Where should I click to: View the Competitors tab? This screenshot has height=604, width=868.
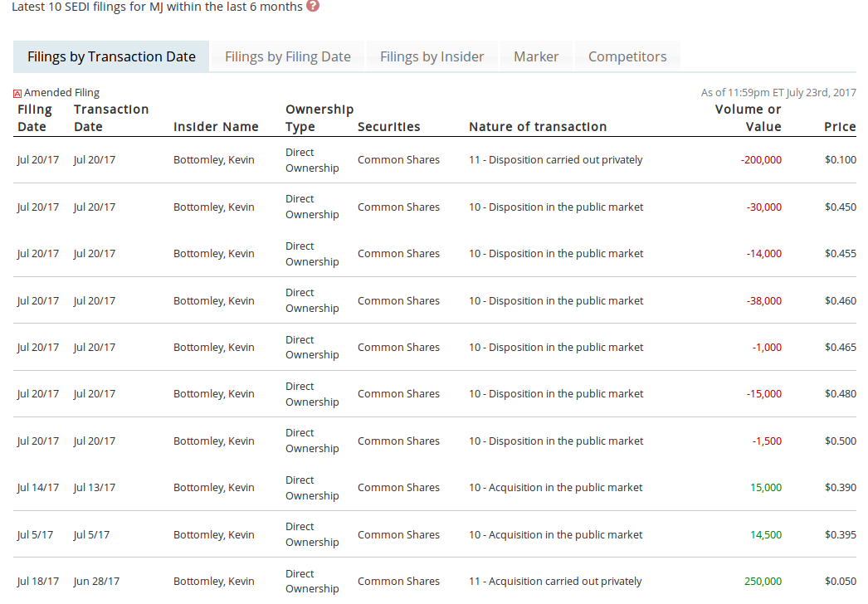click(627, 57)
